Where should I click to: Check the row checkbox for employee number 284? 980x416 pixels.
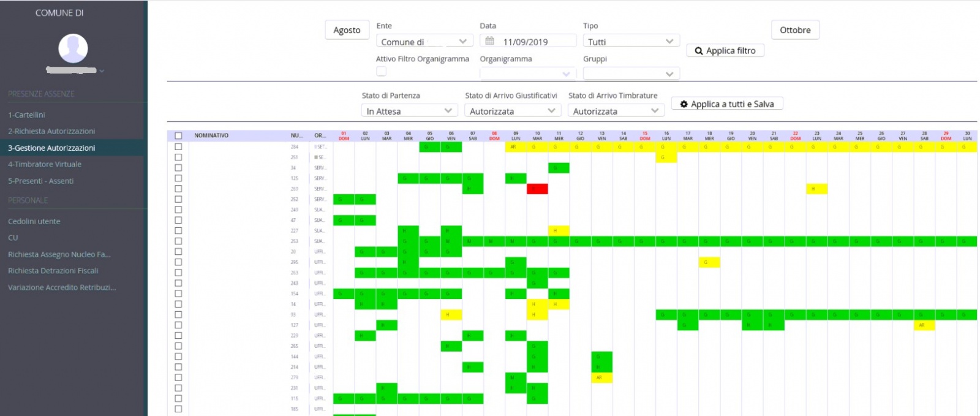(x=178, y=147)
